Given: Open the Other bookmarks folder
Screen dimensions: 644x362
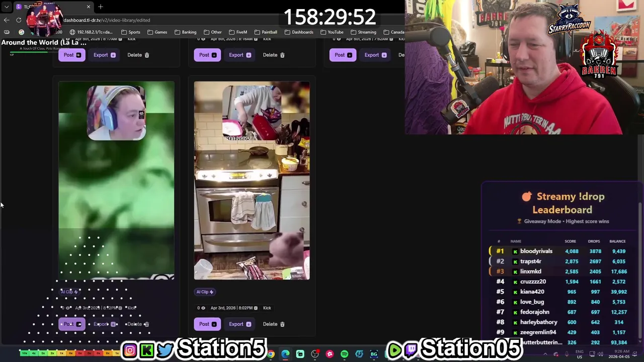Looking at the screenshot, I should (212, 32).
